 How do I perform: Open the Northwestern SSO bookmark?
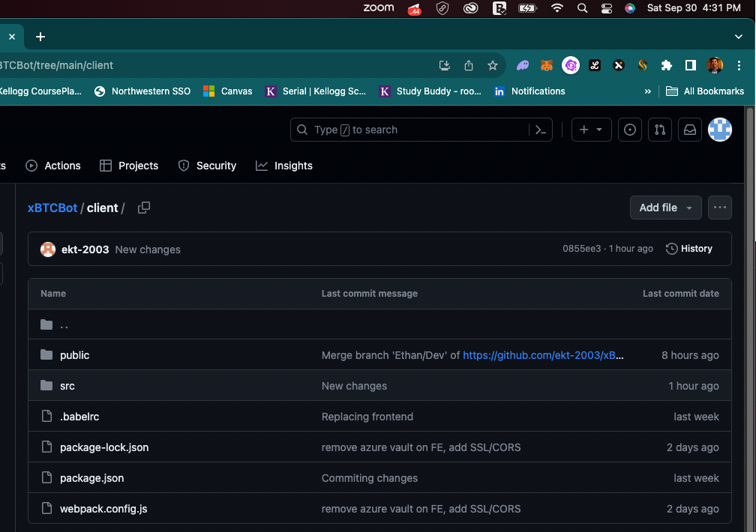click(142, 91)
